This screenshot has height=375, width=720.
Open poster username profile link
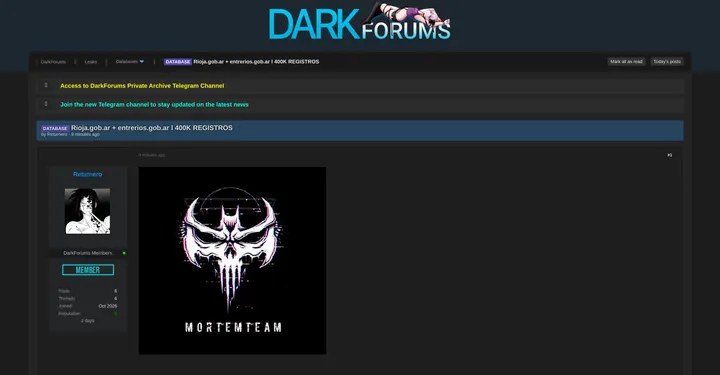[x=88, y=174]
